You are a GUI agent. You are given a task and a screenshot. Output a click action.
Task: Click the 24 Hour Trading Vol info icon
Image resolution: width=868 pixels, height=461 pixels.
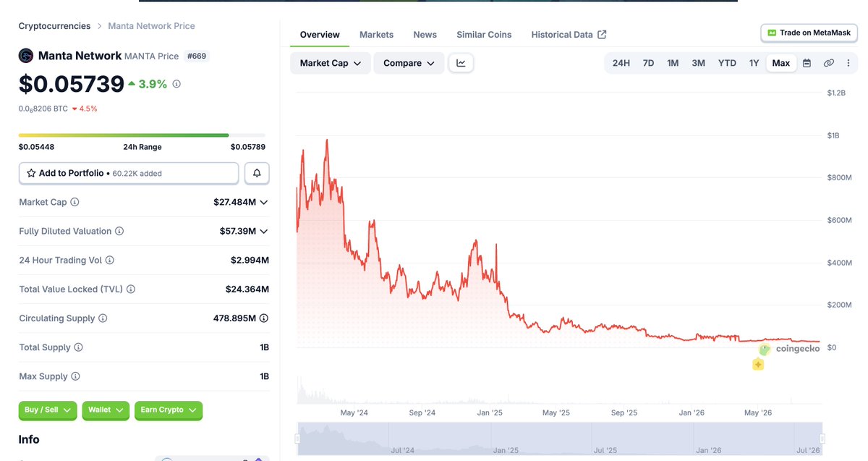tap(110, 261)
